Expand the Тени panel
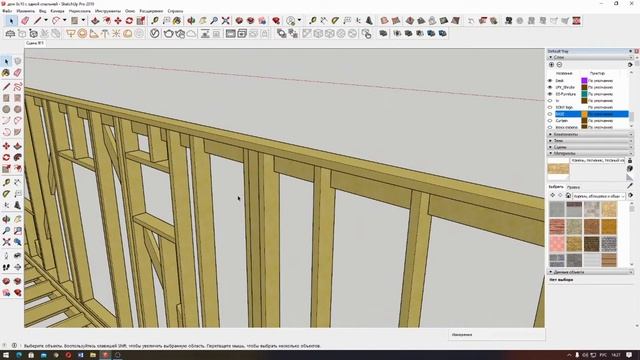Image resolution: width=640 pixels, height=360 pixels. click(x=590, y=140)
